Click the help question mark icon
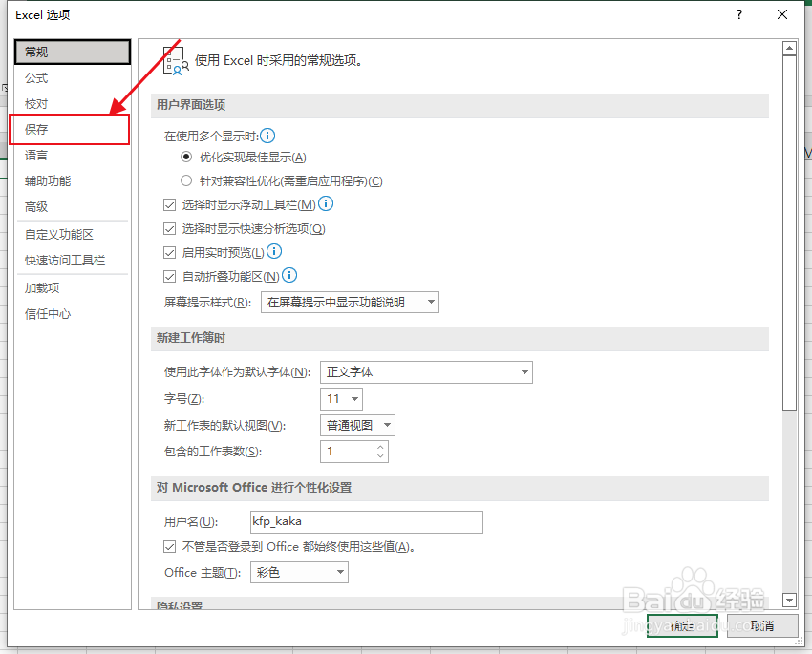Viewport: 812px width, 654px height. click(739, 14)
